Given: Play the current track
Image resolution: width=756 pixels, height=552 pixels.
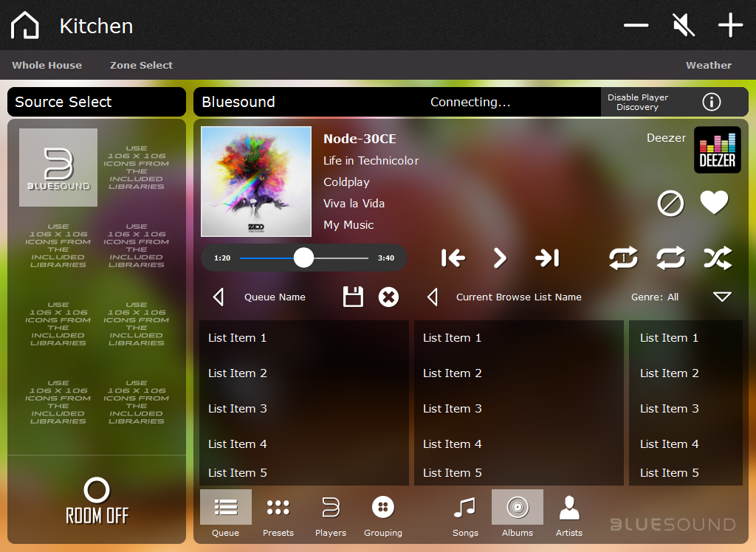Looking at the screenshot, I should click(x=500, y=258).
